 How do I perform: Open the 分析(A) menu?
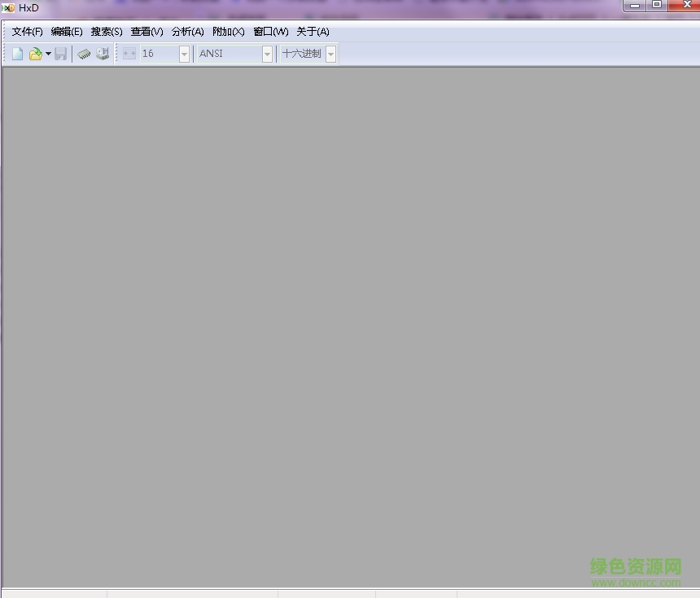click(187, 32)
